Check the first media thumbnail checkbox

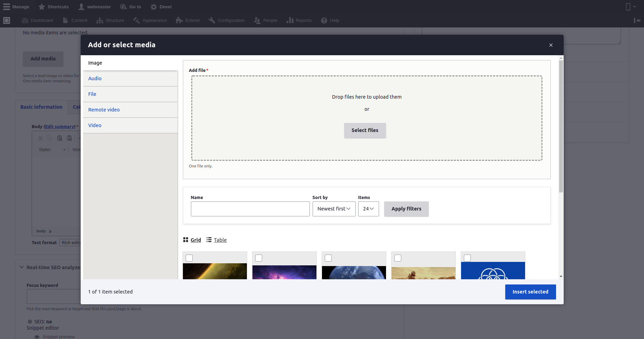[x=189, y=258]
